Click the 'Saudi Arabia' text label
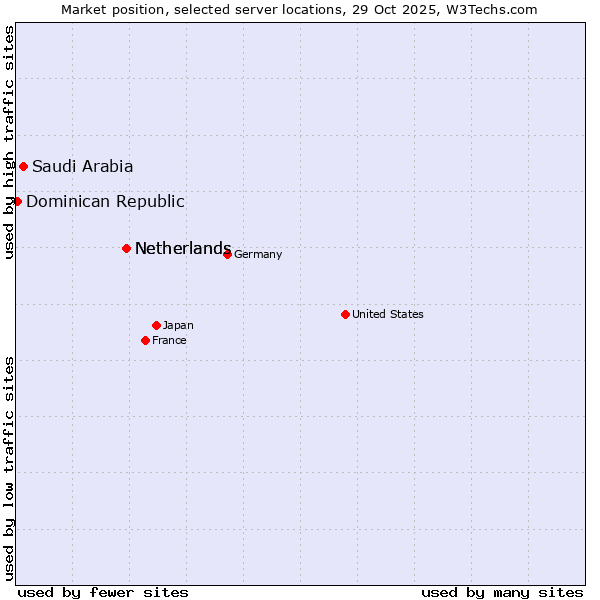This screenshot has height=600, width=600. coord(82,167)
